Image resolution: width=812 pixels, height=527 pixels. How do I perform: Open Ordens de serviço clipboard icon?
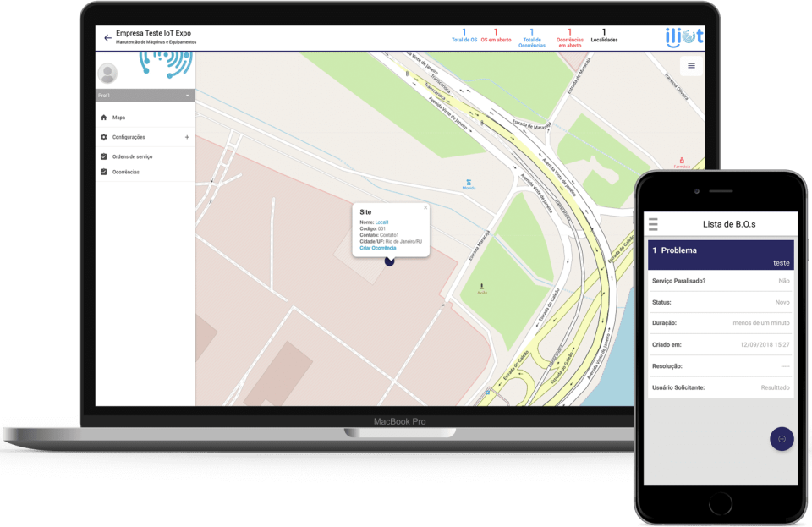103,156
